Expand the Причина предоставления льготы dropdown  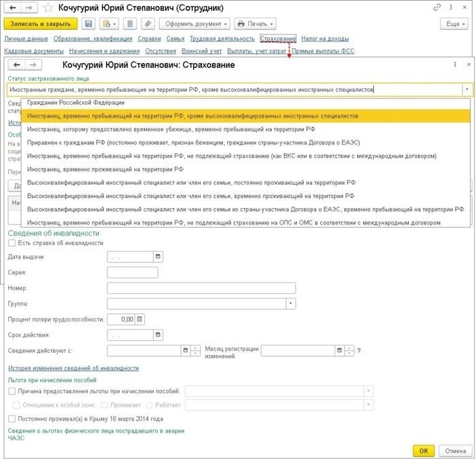[369, 391]
